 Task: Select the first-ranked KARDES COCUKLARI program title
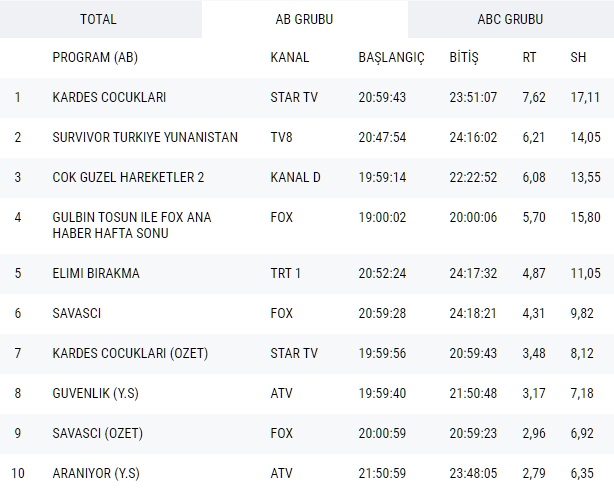(x=109, y=98)
